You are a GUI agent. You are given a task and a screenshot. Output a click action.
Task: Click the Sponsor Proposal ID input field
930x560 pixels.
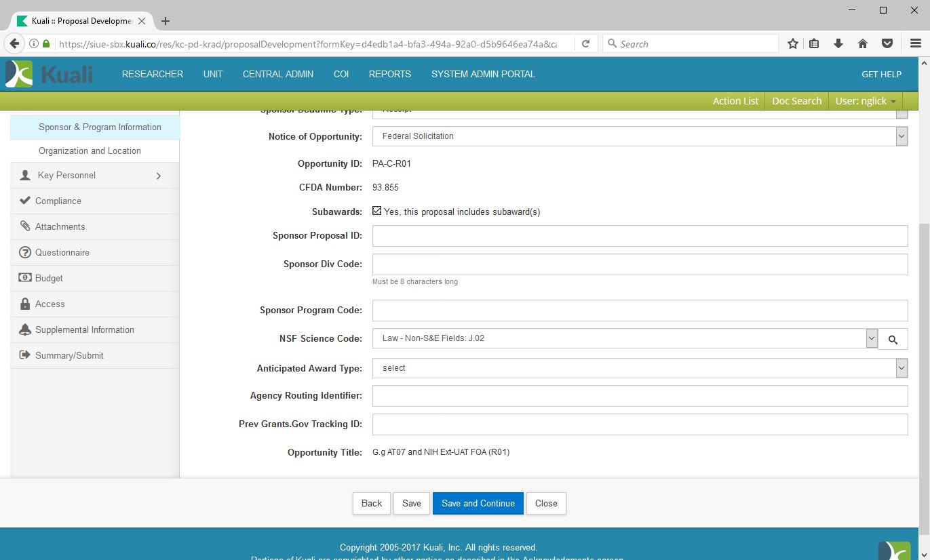[x=640, y=236]
